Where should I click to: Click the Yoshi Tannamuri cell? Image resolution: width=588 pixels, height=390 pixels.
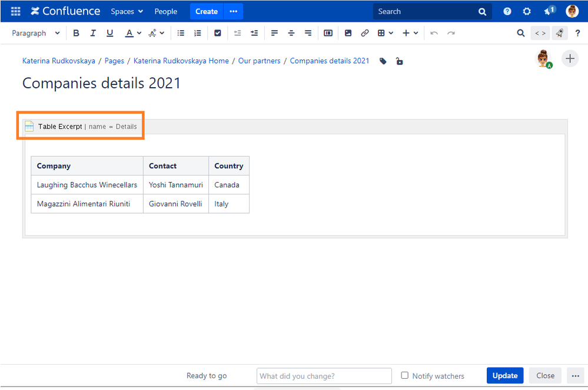(176, 184)
